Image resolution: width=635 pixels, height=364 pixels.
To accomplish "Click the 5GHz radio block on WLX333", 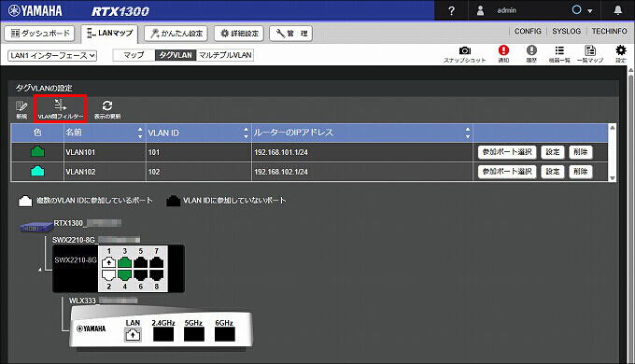I will coord(194,334).
